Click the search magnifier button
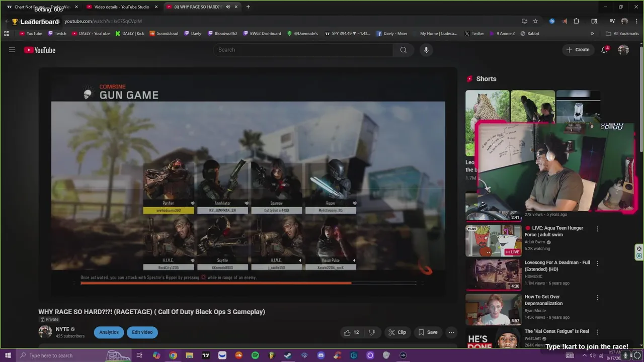644x362 pixels. click(403, 50)
